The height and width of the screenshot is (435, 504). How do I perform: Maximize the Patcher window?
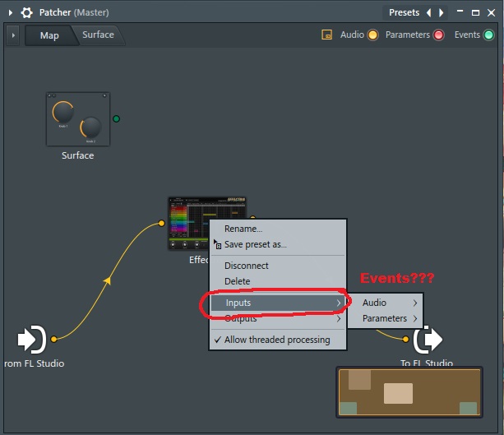(475, 12)
